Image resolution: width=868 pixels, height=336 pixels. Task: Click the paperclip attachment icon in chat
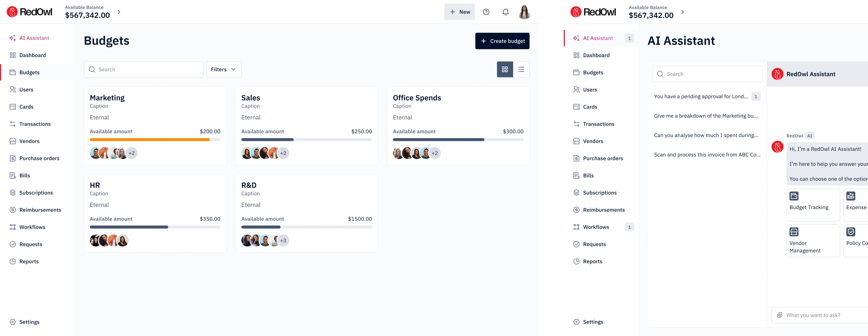(x=779, y=315)
